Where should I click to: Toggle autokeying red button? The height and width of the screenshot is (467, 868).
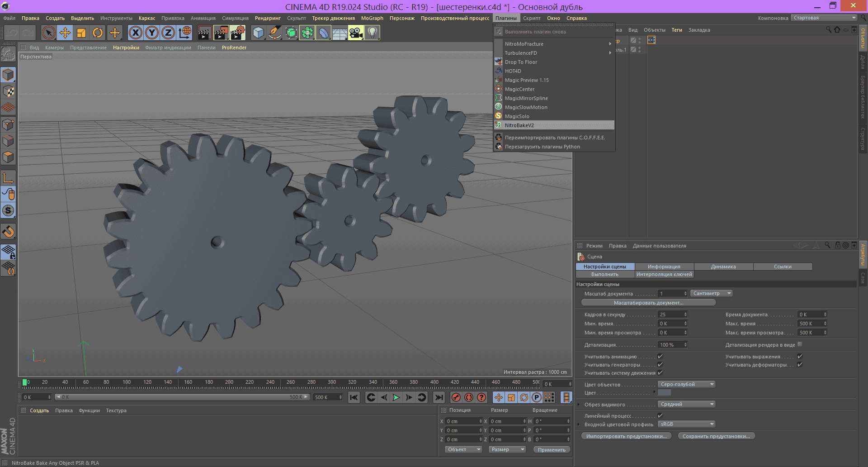[469, 397]
